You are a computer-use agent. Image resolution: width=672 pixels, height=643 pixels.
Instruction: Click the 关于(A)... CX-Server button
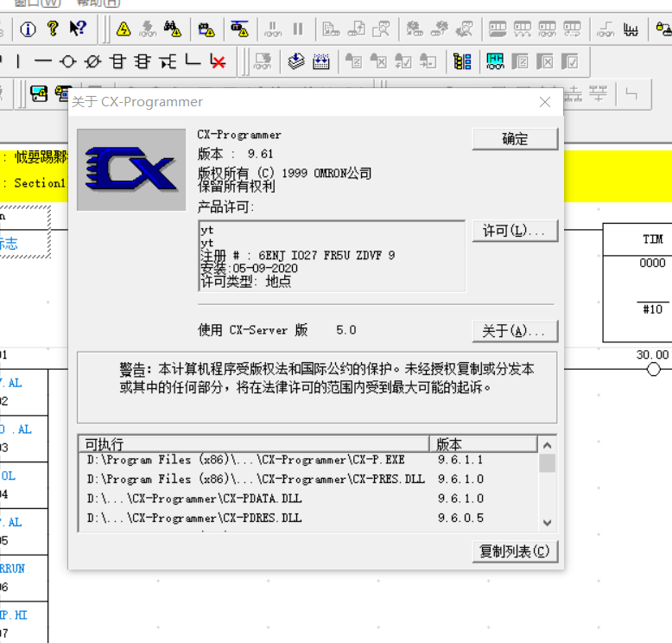point(515,331)
